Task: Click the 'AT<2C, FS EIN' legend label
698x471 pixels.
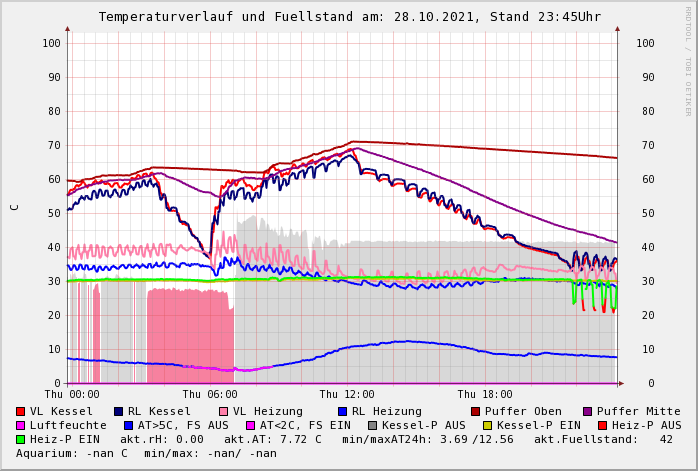Action: pos(305,425)
